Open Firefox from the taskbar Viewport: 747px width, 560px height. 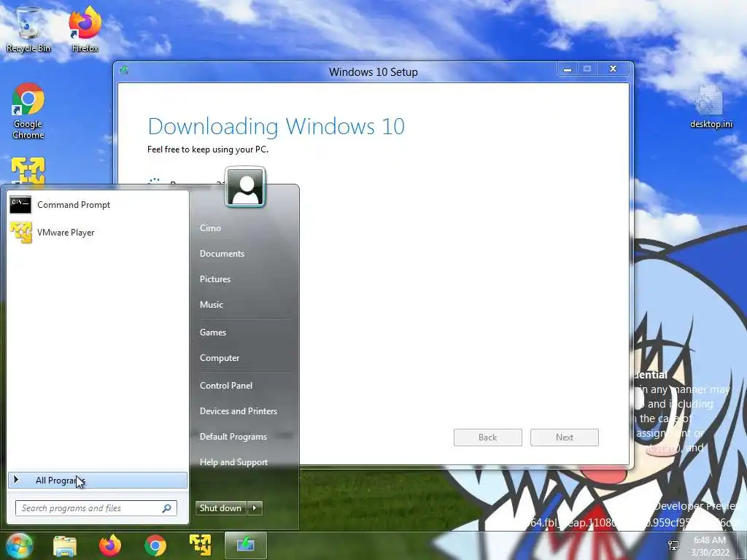pos(110,545)
